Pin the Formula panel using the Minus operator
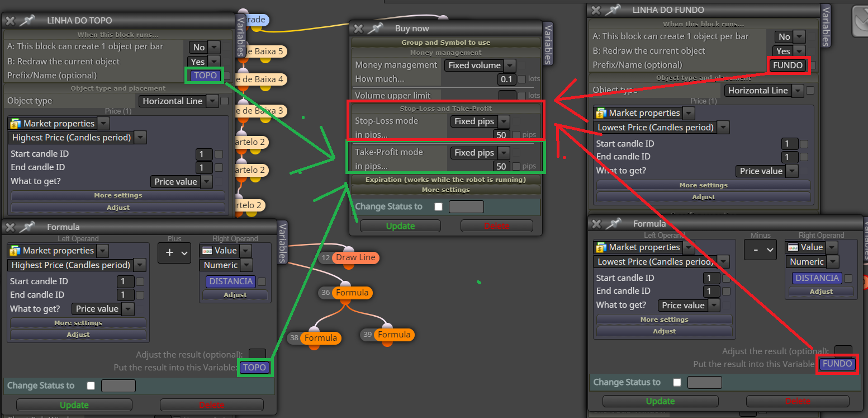Viewport: 868px width, 418px height. tap(614, 224)
